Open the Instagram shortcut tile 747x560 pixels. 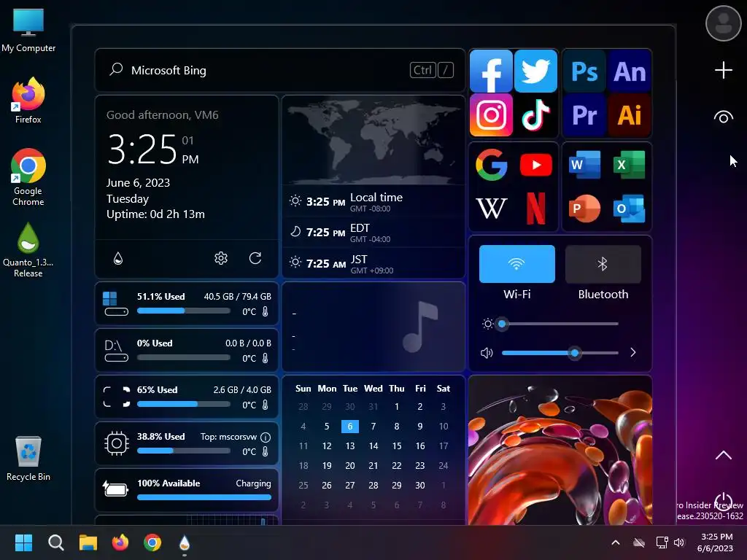pos(491,114)
